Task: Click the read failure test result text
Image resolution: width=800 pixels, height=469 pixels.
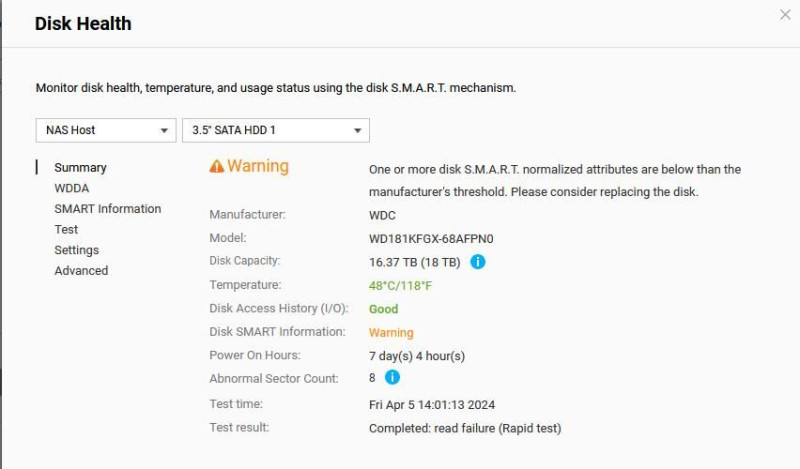Action: [465, 428]
